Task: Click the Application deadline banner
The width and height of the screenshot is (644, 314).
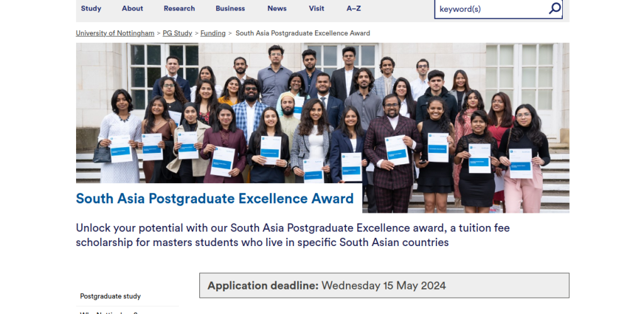Action: pos(384,285)
